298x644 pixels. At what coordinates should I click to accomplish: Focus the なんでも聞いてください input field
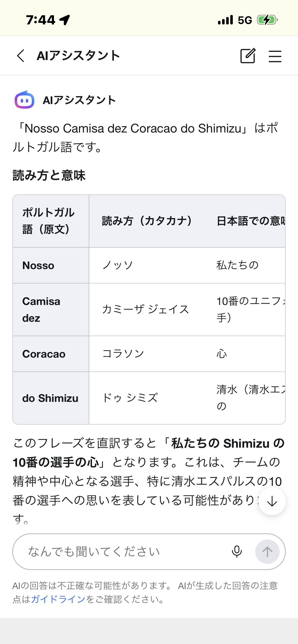(122, 551)
